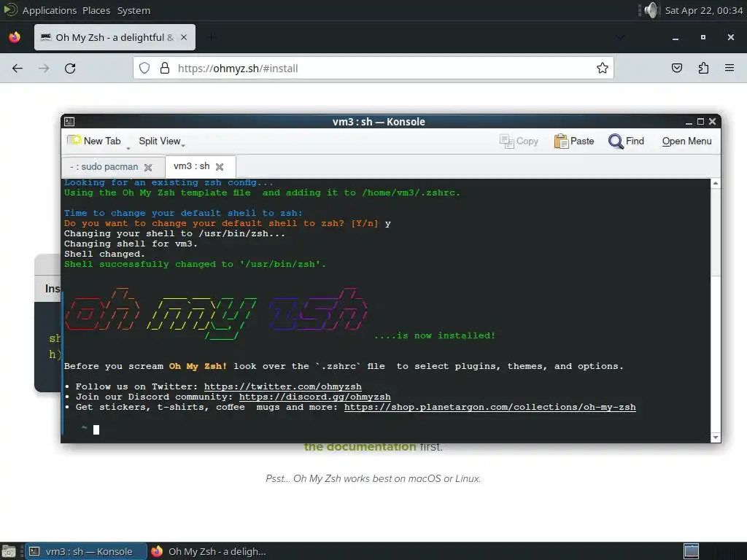Open the Discord ohmyzsh link
This screenshot has width=747, height=560.
pyautogui.click(x=315, y=397)
